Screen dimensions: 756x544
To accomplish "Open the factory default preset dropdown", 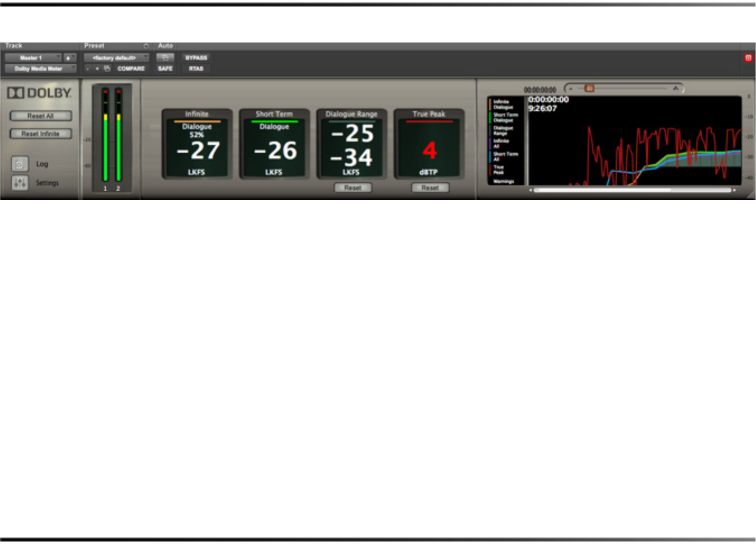I will click(x=116, y=58).
